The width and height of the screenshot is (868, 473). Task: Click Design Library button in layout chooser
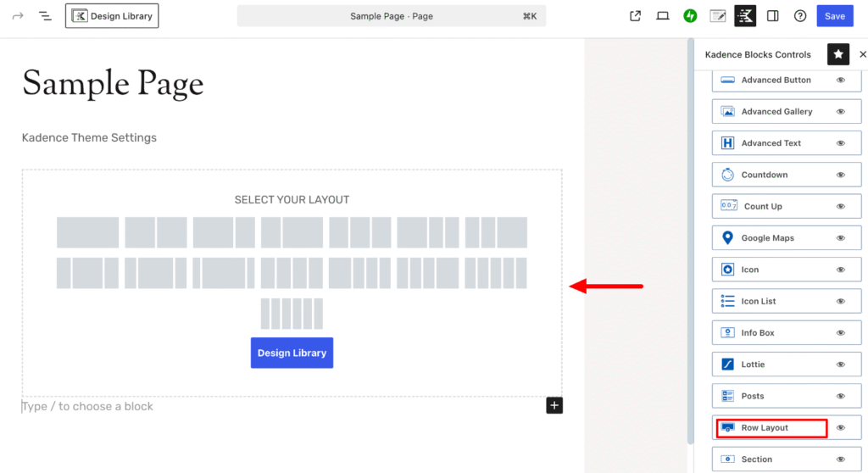[292, 353]
